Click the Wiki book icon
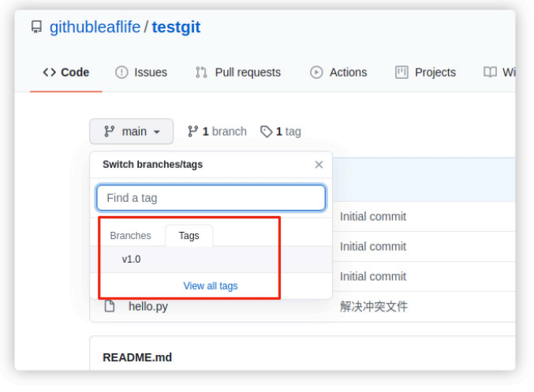534x392 pixels. pos(490,73)
